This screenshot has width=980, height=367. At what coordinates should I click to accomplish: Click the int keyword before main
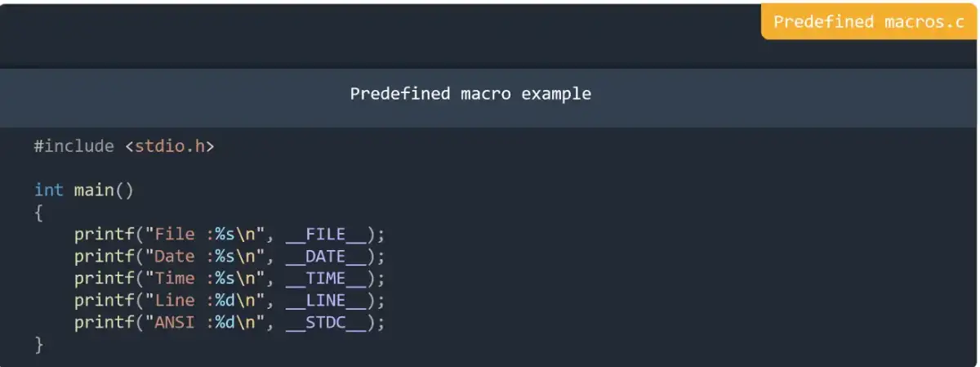[x=48, y=190]
